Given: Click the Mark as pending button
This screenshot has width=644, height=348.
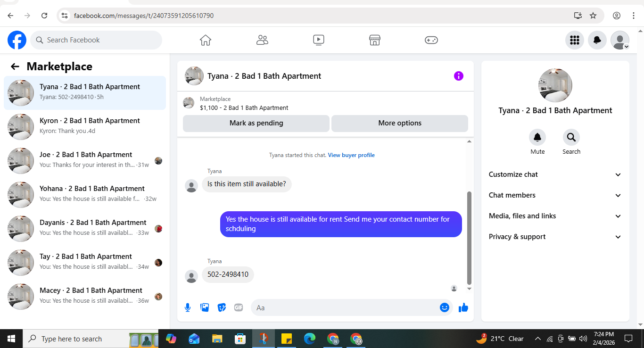Looking at the screenshot, I should coord(256,123).
